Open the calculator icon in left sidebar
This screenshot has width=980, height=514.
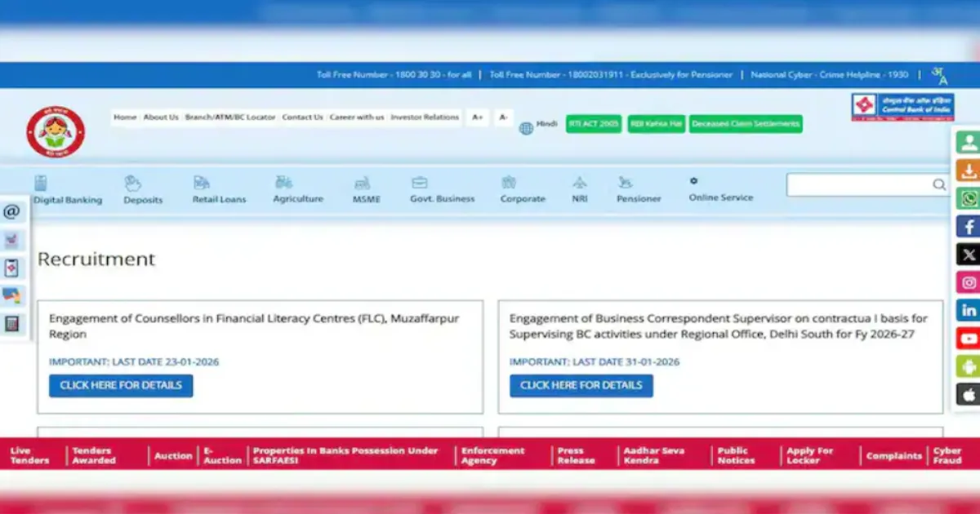pyautogui.click(x=13, y=324)
